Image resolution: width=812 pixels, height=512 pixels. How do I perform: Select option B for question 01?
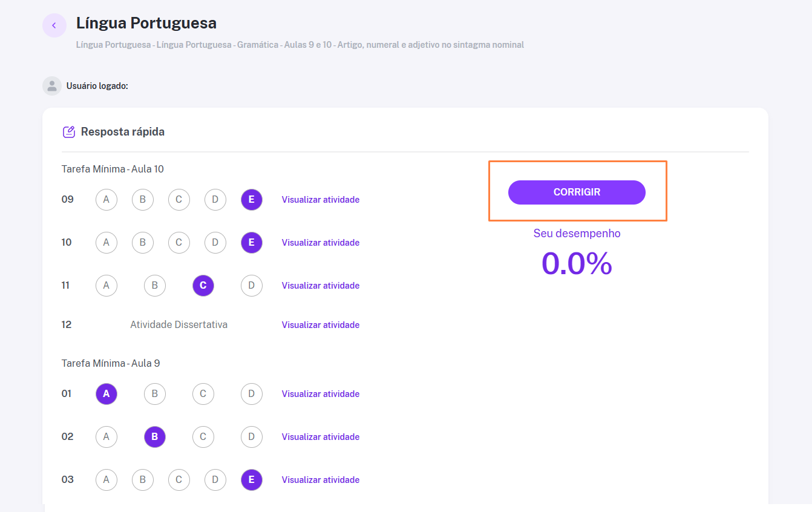coord(155,394)
